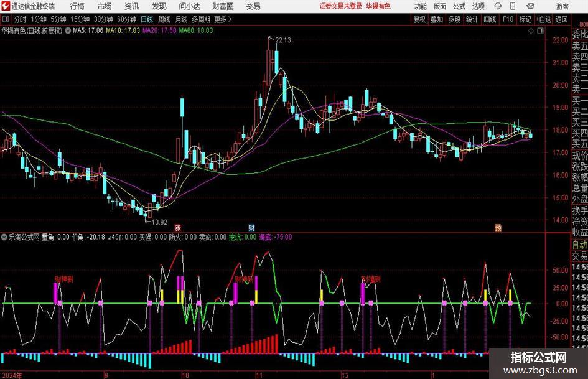The width and height of the screenshot is (588, 379).
Task: Click the 13.92 low price label
Action: tap(159, 222)
